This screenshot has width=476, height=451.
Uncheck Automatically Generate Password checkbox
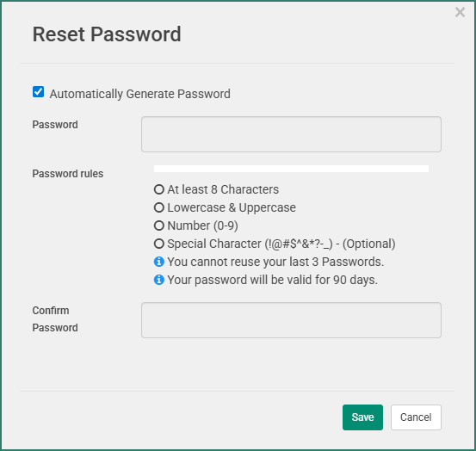click(38, 92)
